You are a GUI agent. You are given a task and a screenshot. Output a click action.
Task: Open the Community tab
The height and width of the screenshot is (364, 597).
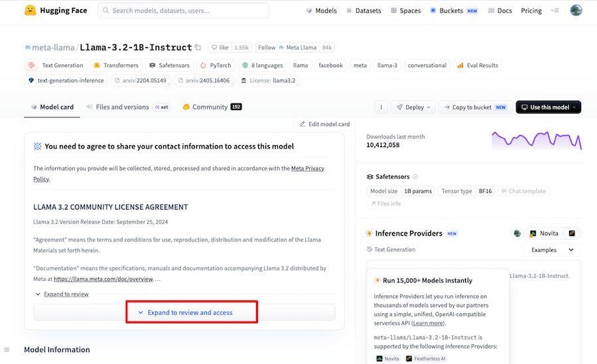point(212,107)
